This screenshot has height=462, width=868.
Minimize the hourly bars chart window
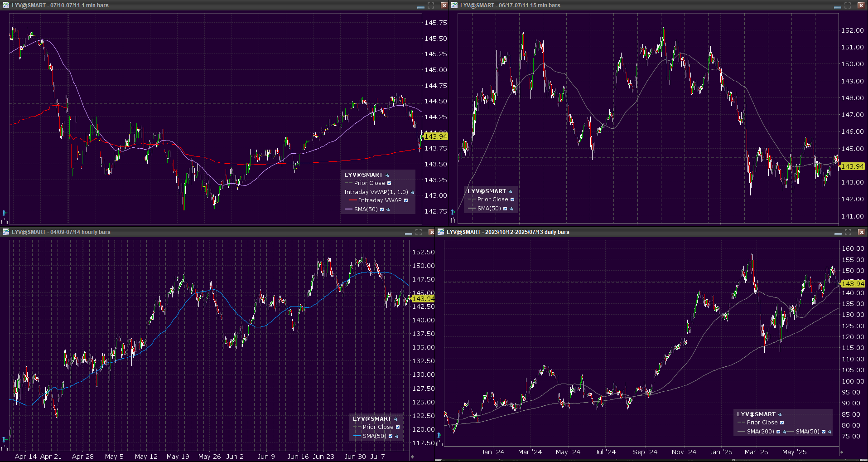point(408,233)
